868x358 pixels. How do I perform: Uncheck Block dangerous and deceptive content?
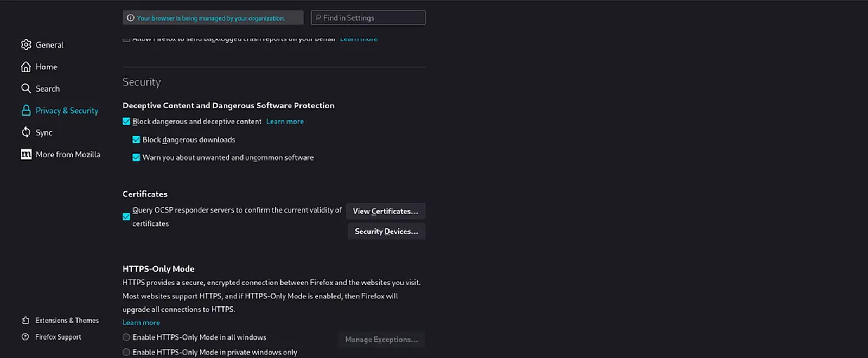[126, 122]
